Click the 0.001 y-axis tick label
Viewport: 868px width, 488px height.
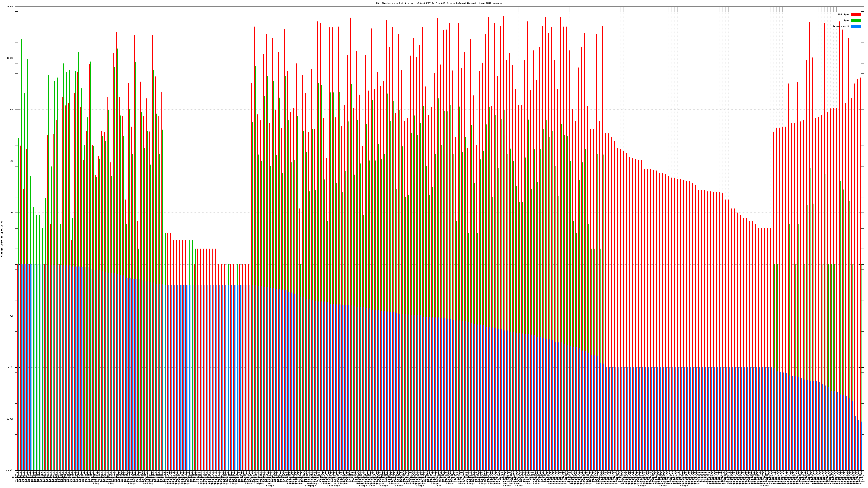pos(11,419)
